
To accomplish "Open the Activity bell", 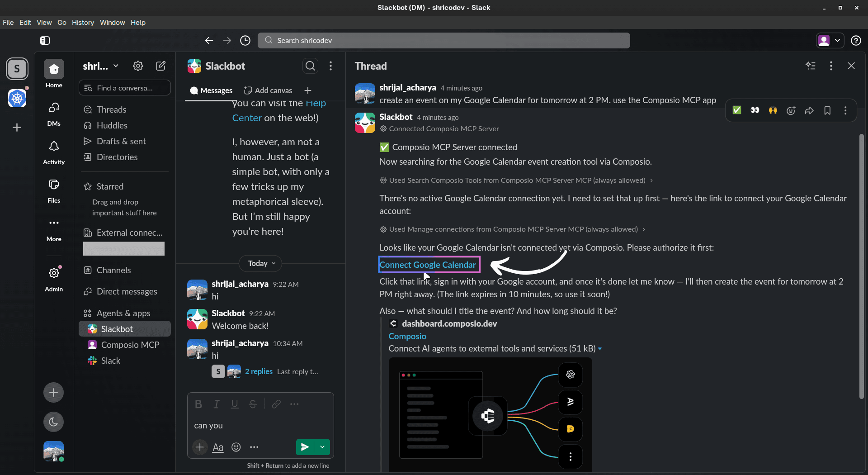I will coord(54,152).
